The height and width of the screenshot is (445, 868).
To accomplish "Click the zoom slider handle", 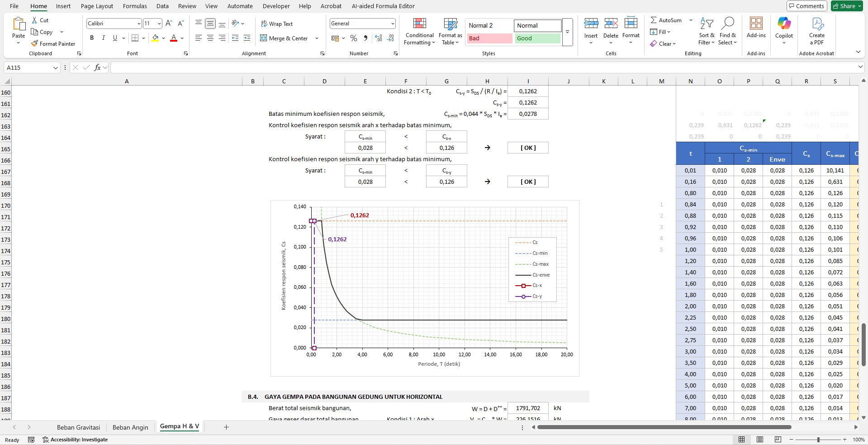I will click(818, 440).
